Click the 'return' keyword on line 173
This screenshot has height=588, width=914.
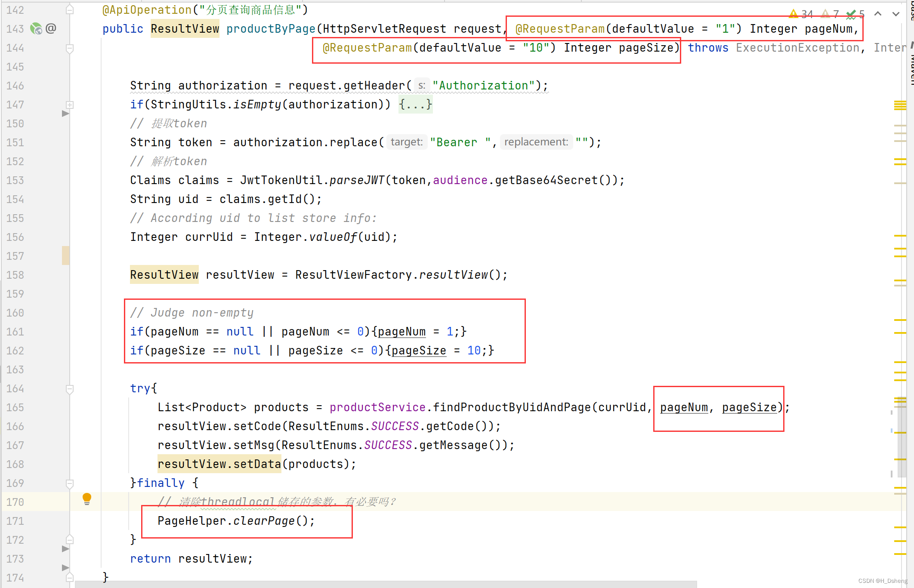tap(151, 559)
